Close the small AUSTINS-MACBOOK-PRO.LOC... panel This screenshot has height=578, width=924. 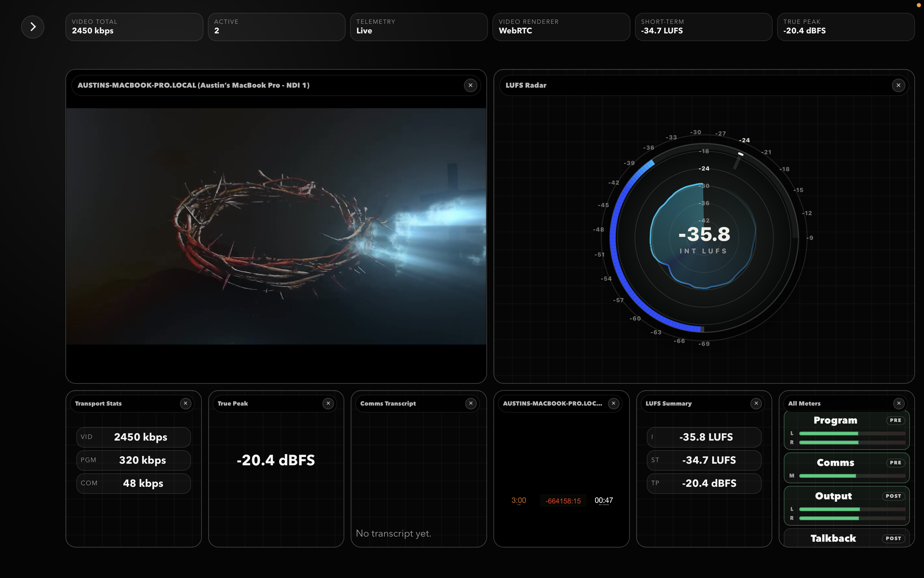pyautogui.click(x=613, y=403)
